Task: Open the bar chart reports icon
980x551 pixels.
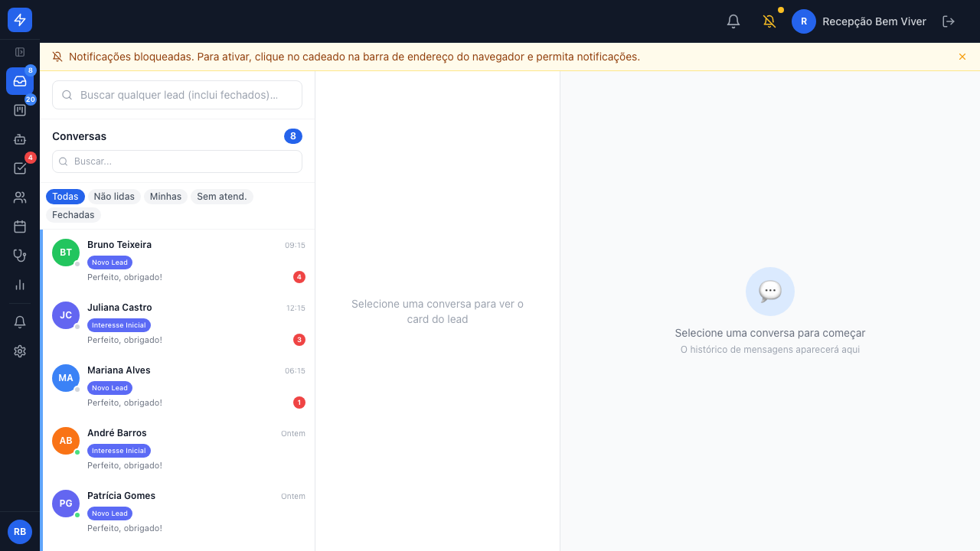Action: click(x=20, y=285)
